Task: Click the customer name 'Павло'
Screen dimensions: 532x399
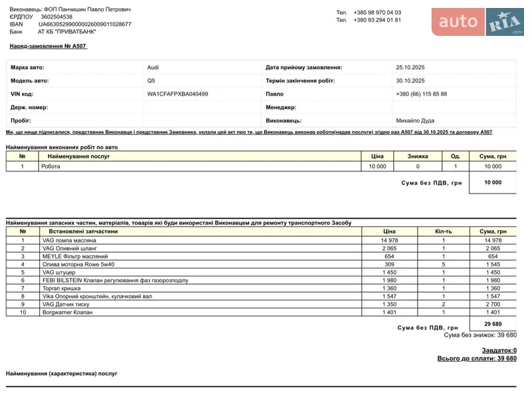Action: point(275,94)
